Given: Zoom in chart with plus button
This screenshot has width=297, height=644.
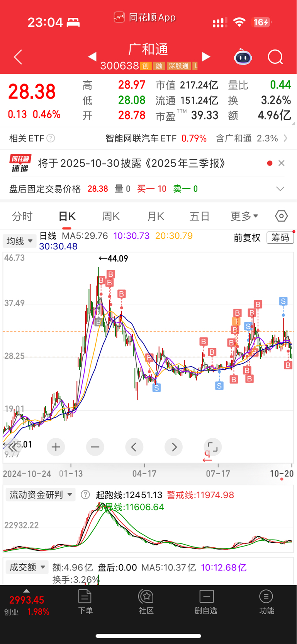Looking at the screenshot, I should [x=56, y=447].
